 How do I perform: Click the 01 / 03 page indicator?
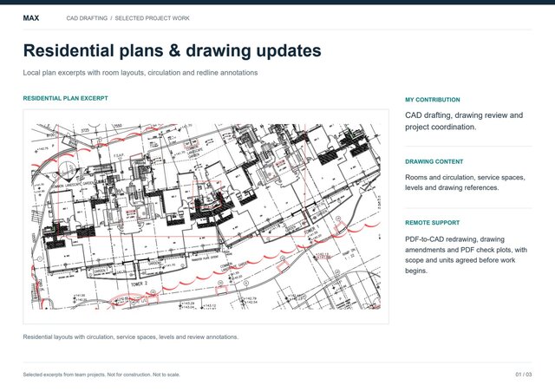click(524, 375)
